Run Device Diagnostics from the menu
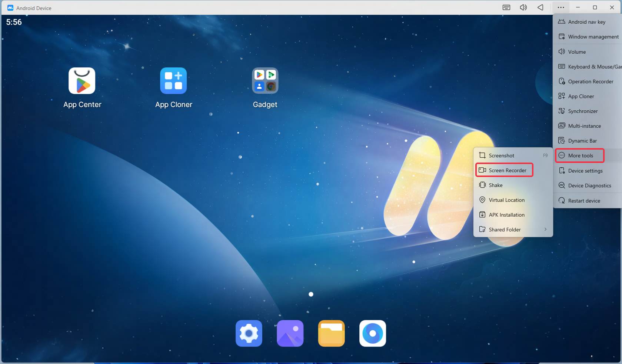The width and height of the screenshot is (622, 364). point(588,186)
